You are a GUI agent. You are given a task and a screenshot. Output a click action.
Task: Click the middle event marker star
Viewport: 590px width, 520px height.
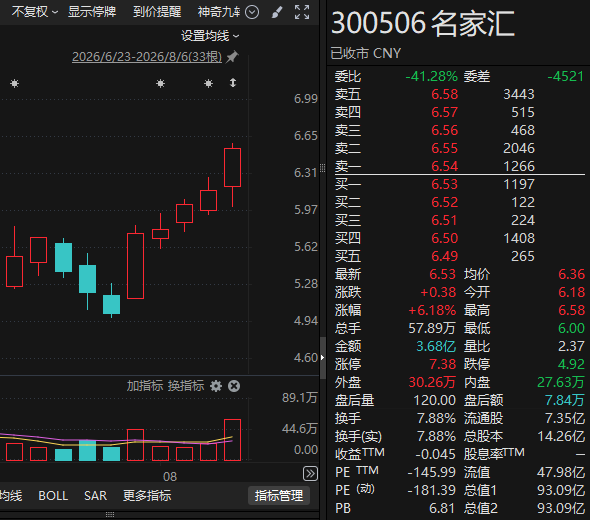coord(160,84)
